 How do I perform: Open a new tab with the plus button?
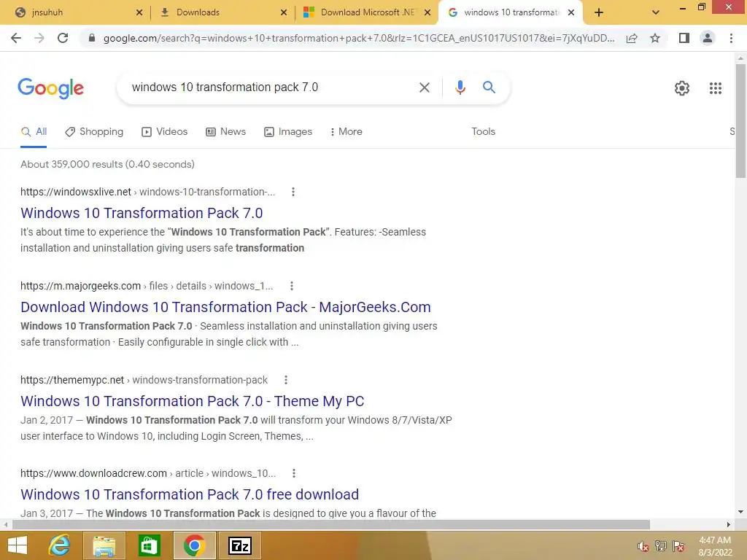click(x=599, y=12)
